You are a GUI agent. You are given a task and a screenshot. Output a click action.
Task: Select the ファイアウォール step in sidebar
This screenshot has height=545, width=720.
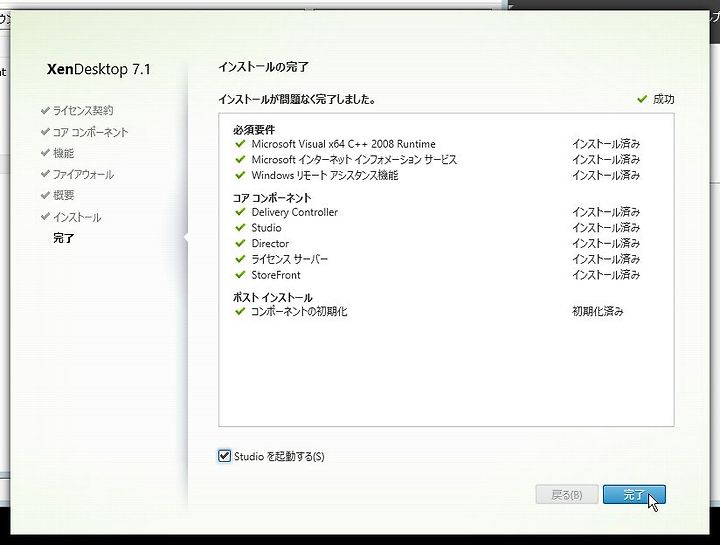(x=83, y=174)
